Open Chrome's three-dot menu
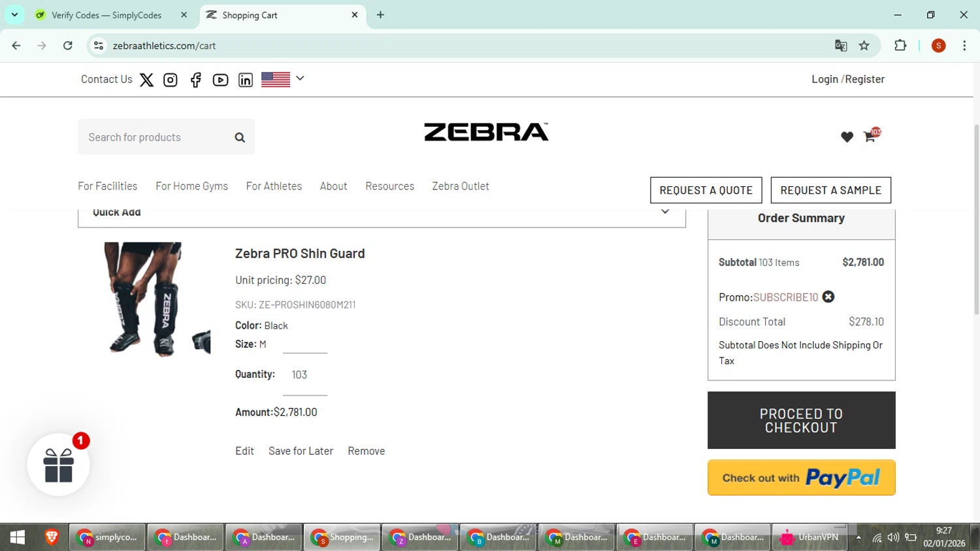Screen dimensions: 980x551 point(964,46)
